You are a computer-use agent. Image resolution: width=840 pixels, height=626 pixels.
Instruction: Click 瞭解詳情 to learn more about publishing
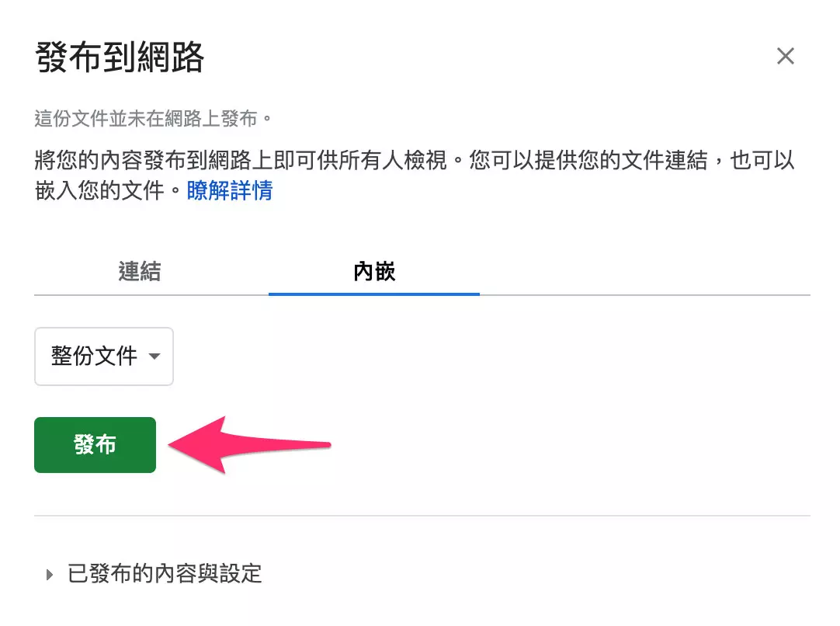coord(228,191)
